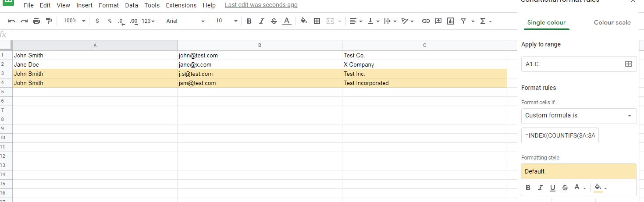The width and height of the screenshot is (644, 202).
Task: Open the Insert menu
Action: (84, 5)
